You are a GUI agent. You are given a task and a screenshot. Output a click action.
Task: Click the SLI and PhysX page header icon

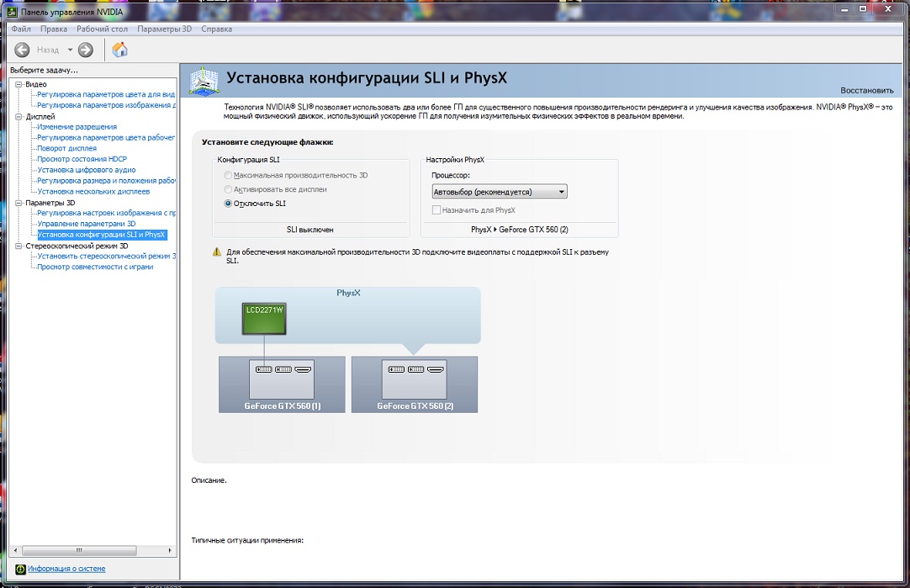click(x=204, y=81)
